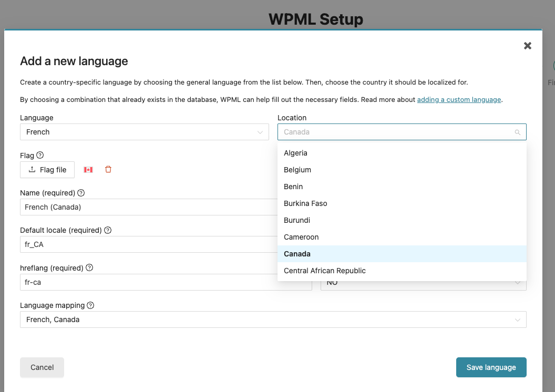This screenshot has width=555, height=392.
Task: Click the Flag file upload button
Action: pyautogui.click(x=47, y=170)
